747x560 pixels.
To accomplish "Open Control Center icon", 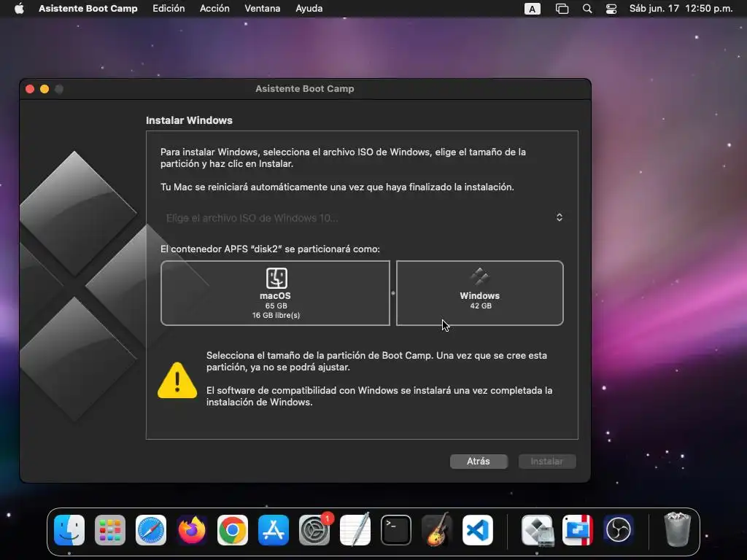I will (611, 9).
